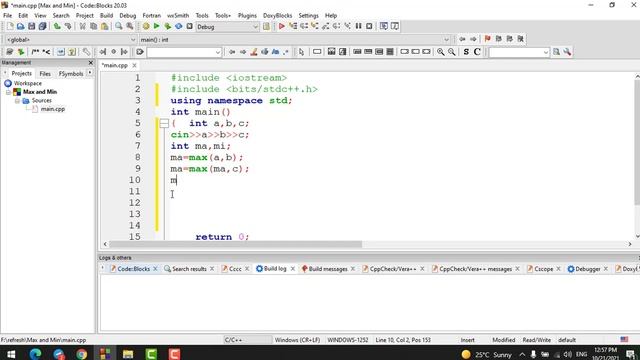The height and width of the screenshot is (360, 640).
Task: Collapse the Max and Min project node
Action: (8, 92)
